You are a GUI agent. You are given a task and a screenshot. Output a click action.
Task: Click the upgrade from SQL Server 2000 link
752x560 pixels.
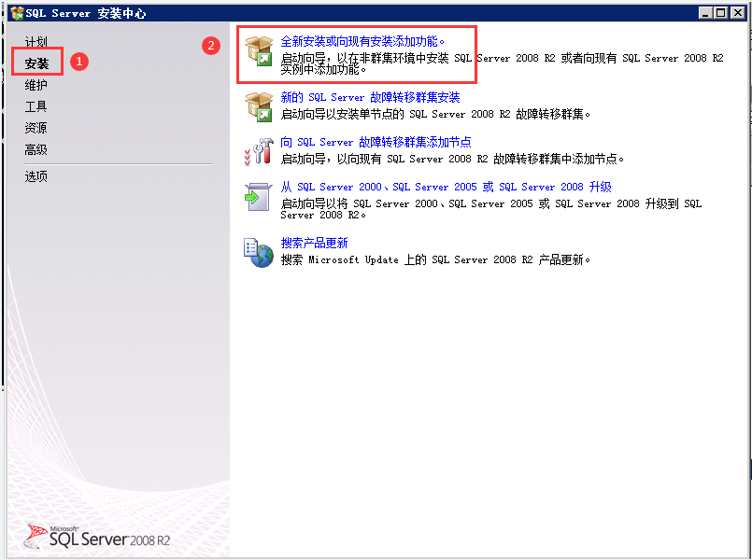446,187
